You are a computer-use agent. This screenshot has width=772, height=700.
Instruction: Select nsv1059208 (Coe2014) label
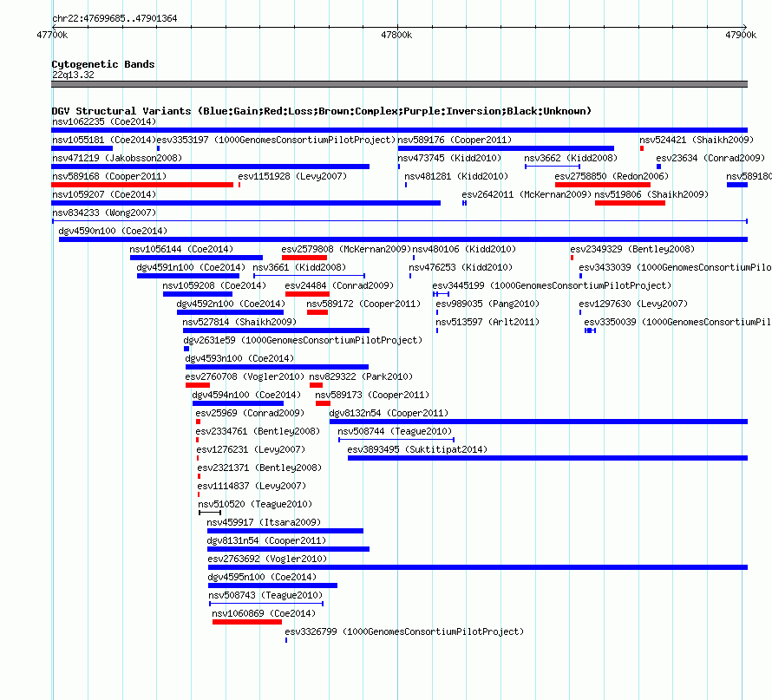point(214,285)
